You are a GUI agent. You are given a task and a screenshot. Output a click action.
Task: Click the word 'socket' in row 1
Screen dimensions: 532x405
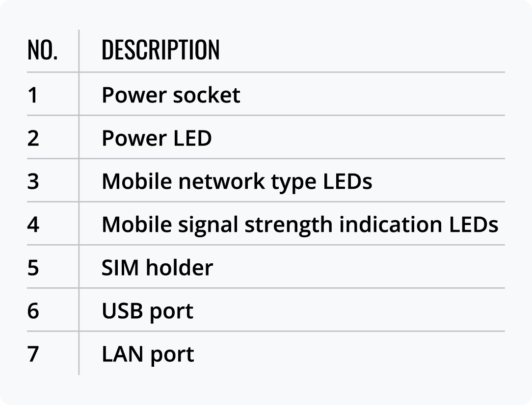[206, 95]
